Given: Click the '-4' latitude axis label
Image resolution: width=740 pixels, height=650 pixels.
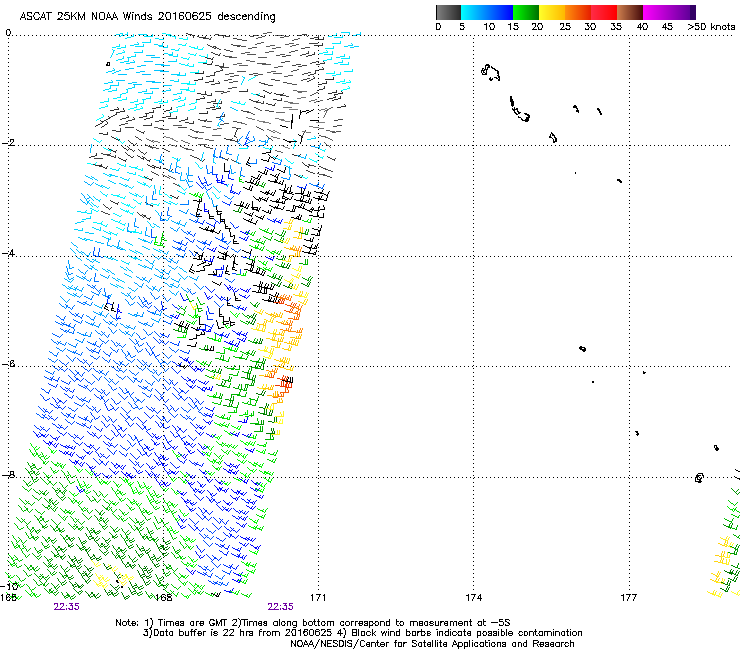Looking at the screenshot, I should pos(9,253).
